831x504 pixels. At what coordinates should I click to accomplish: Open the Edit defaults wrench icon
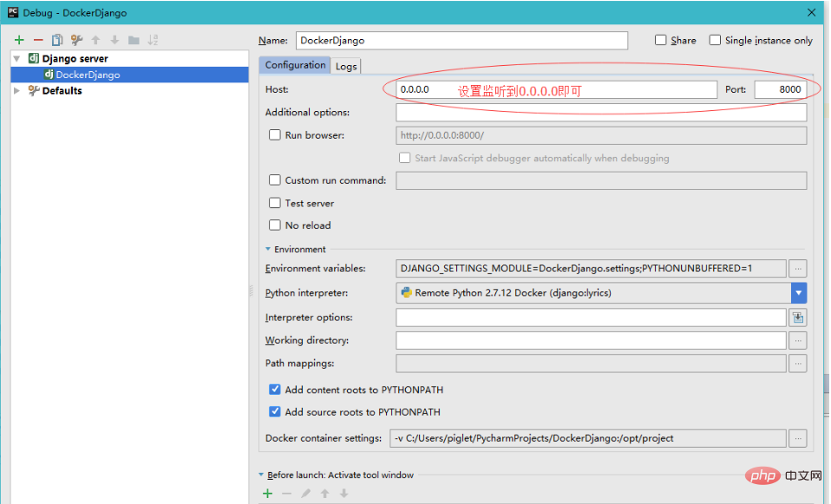tap(76, 40)
